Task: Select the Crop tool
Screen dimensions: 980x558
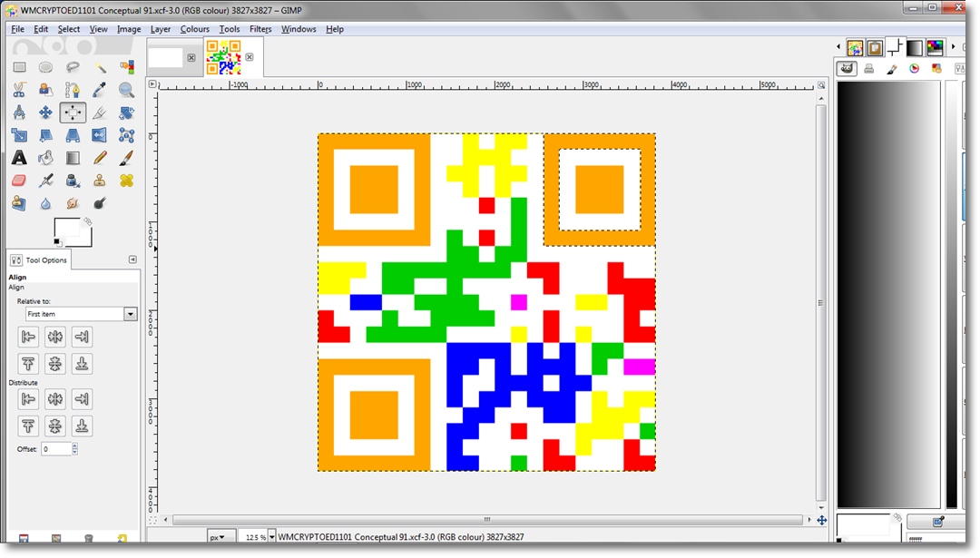Action: tap(100, 113)
